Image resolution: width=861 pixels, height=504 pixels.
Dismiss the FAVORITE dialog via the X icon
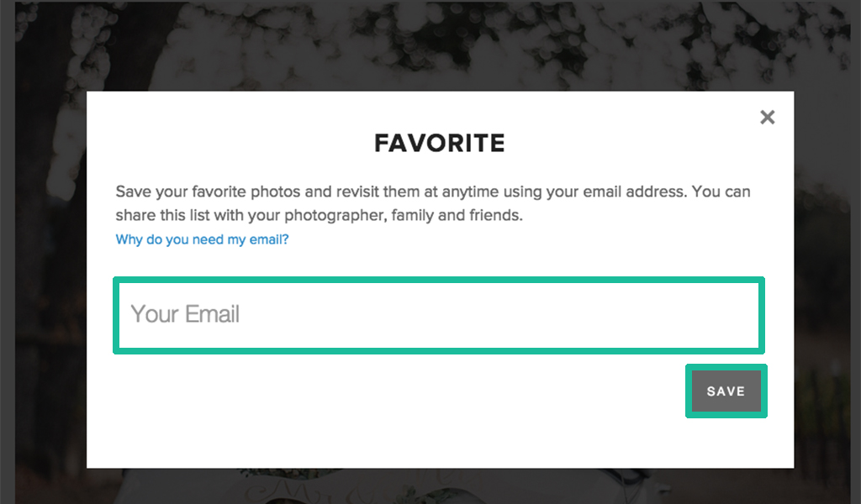coord(767,117)
